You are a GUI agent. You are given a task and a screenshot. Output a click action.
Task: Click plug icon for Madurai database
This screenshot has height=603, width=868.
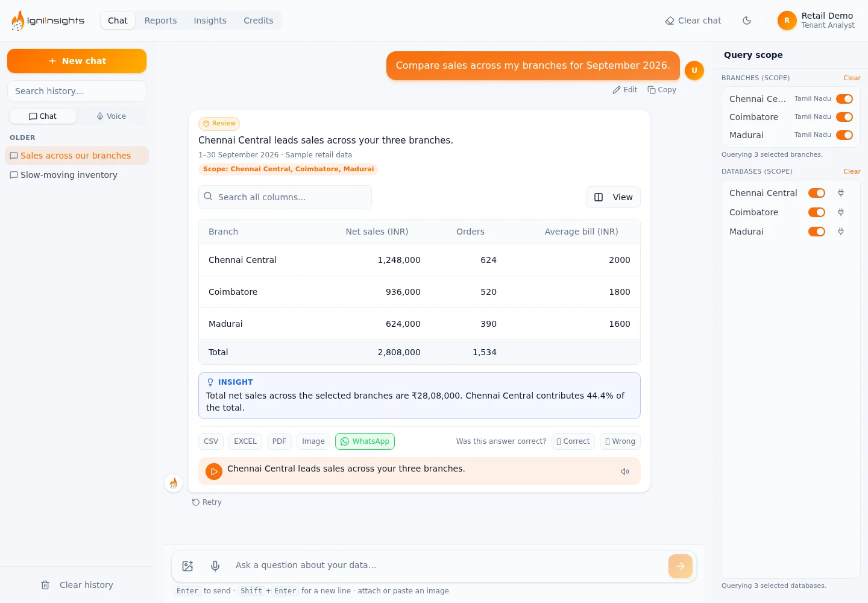(x=841, y=232)
